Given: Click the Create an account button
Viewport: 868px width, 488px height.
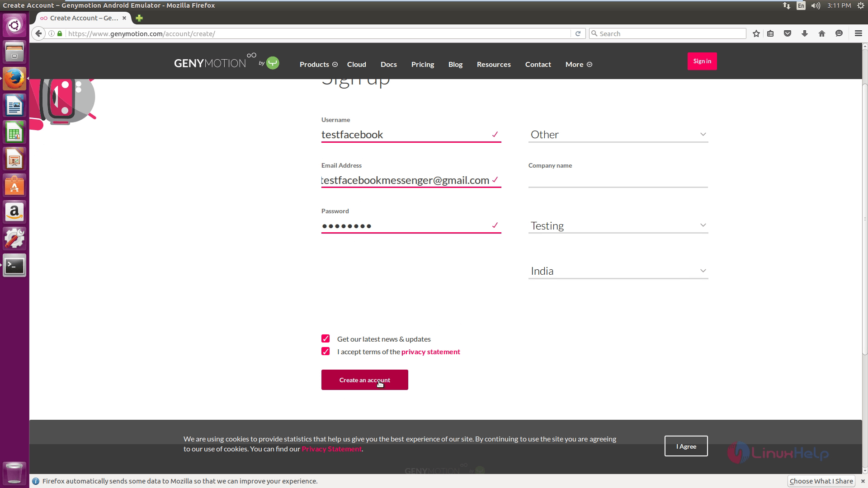Looking at the screenshot, I should [x=365, y=380].
